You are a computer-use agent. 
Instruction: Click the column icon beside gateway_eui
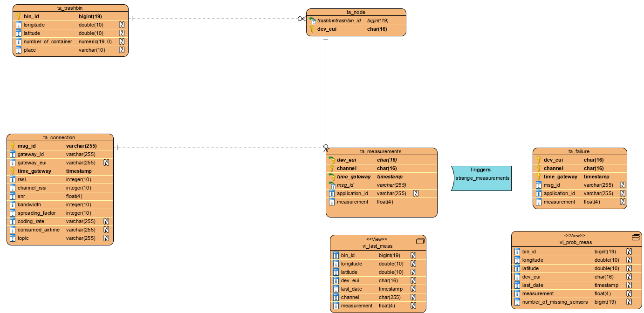point(13,163)
